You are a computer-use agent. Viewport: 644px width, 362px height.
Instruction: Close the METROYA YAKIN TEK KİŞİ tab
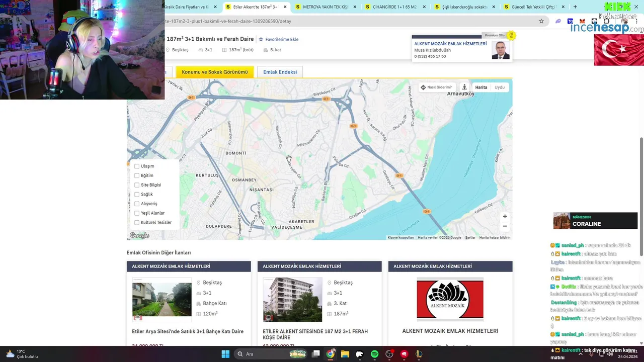coord(355,7)
